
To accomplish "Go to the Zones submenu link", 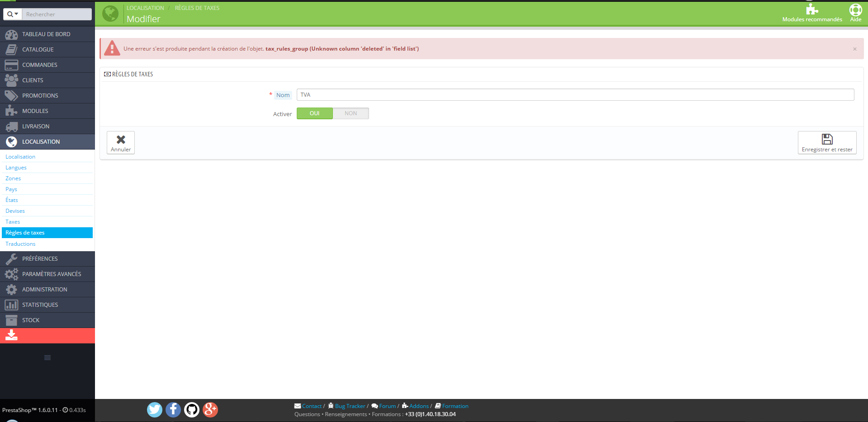I will click(13, 178).
